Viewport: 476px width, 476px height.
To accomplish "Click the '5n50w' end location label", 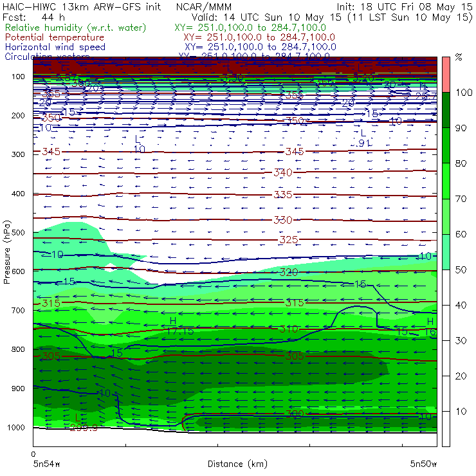I will click(x=423, y=464).
